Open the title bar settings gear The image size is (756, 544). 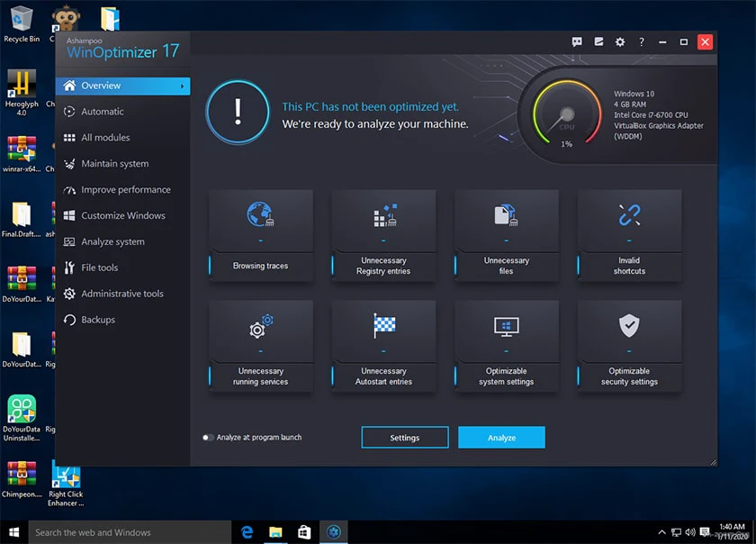click(620, 42)
